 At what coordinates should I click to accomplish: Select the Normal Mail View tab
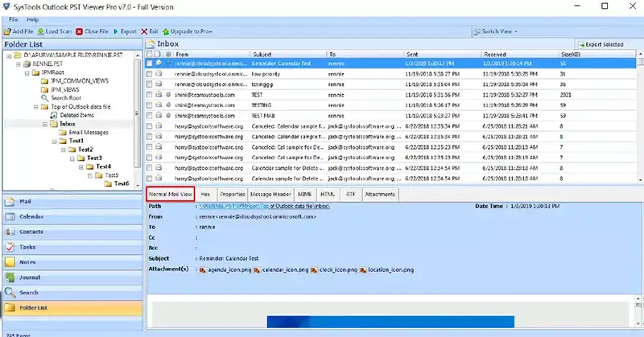[171, 194]
